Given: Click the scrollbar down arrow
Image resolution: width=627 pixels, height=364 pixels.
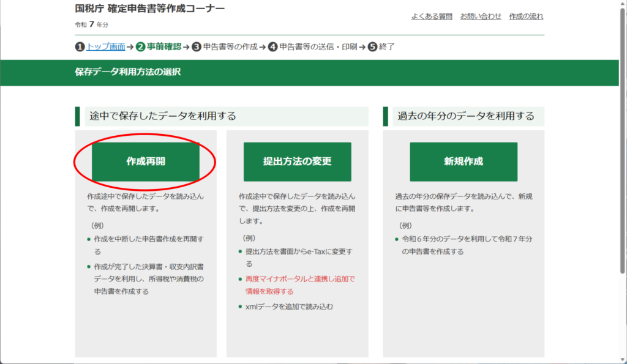Looking at the screenshot, I should [622, 359].
